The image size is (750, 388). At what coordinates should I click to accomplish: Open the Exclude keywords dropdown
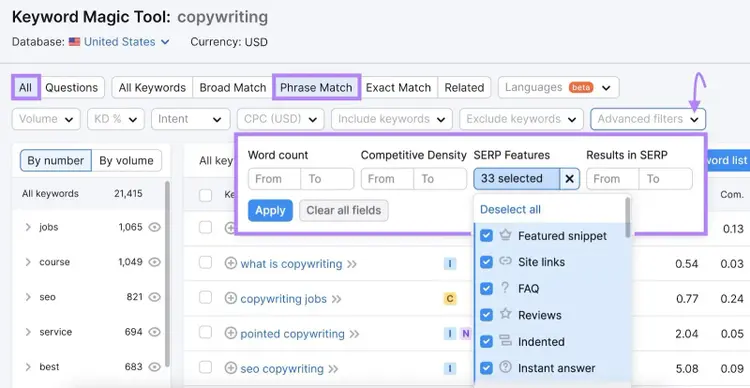[521, 119]
